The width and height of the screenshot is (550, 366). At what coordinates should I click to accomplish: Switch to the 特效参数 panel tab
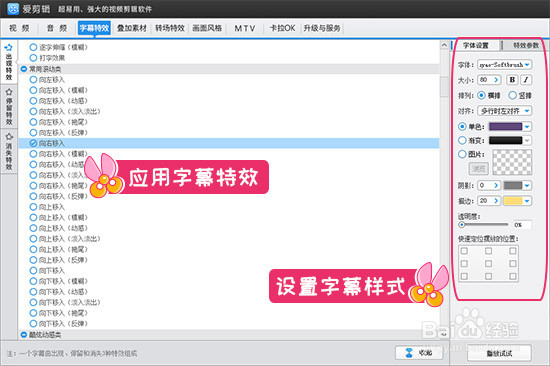pos(525,45)
